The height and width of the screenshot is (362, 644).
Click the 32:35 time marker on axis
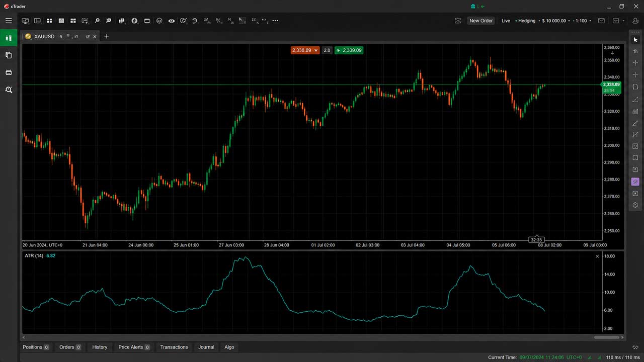pyautogui.click(x=536, y=240)
